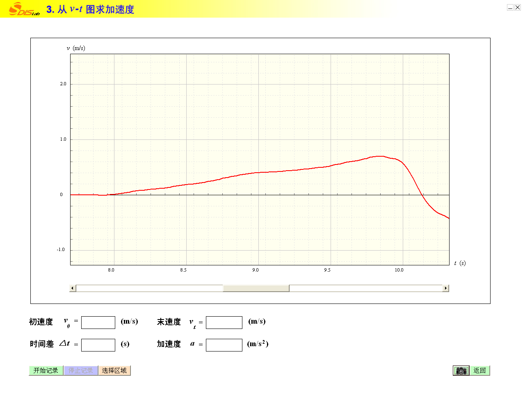Click the 选择区域 (select region) button
525x420 pixels.
pyautogui.click(x=114, y=371)
